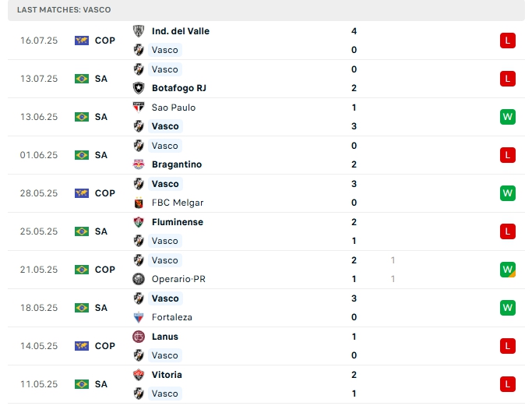The width and height of the screenshot is (532, 406).
Task: Click the Fluminense club crest
Action: point(139,222)
